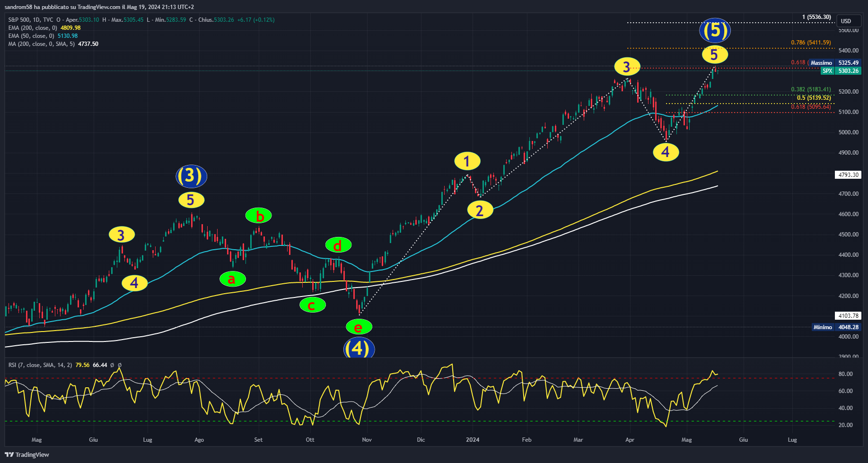Select yellow wave label 1 near January 2024
This screenshot has height=463, width=868.
(467, 161)
